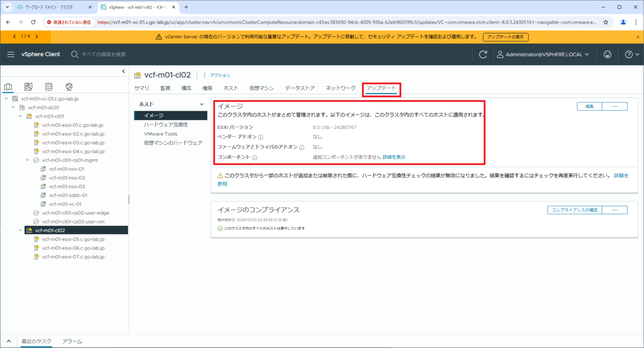Image resolution: width=644 pixels, height=348 pixels.
Task: Select the Hosts and Clusters inventory icon
Action: [8, 86]
